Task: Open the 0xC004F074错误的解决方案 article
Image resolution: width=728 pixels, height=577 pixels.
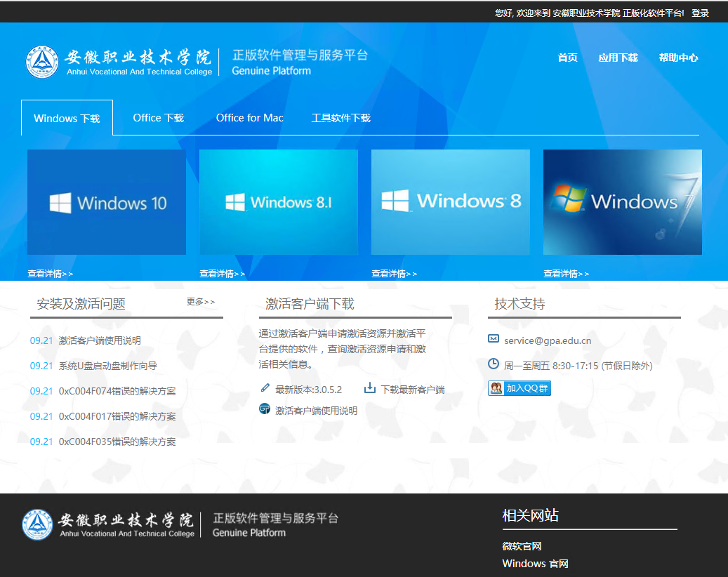Action: tap(117, 391)
